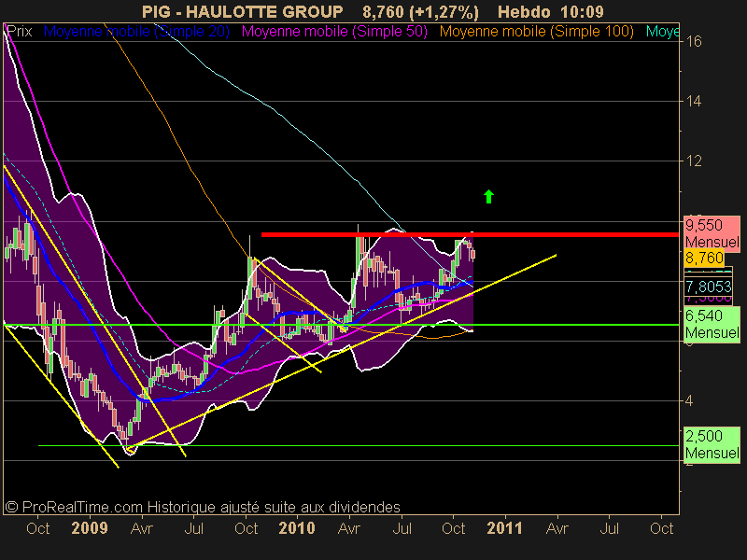Viewport: 747px width, 560px height.
Task: Click the '2010' year label on time axis
Action: pos(297,528)
